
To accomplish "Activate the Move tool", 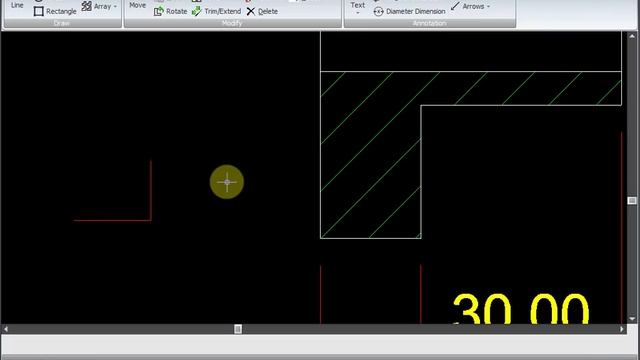I will coord(138,5).
